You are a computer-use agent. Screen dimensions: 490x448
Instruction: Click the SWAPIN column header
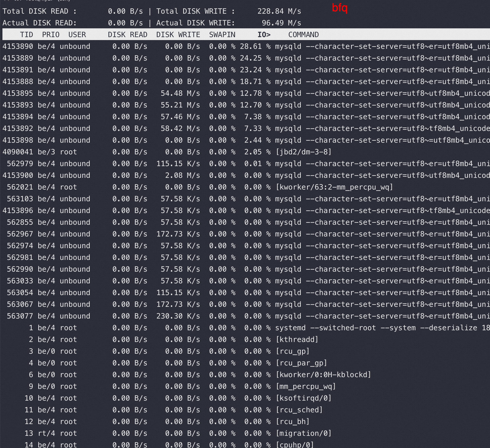pyautogui.click(x=222, y=35)
